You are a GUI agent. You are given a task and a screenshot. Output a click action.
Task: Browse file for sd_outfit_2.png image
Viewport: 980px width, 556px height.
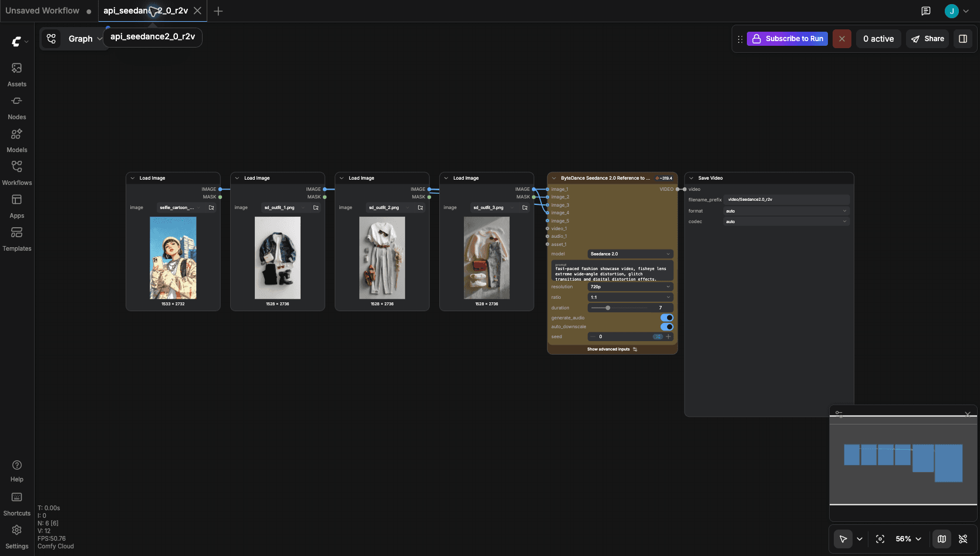[420, 207]
